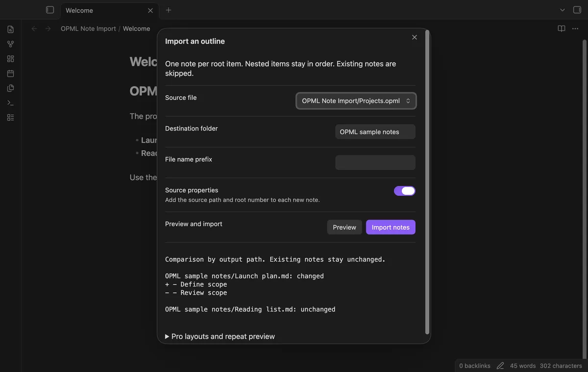
Task: Close the Import an outline dialog
Action: point(415,37)
